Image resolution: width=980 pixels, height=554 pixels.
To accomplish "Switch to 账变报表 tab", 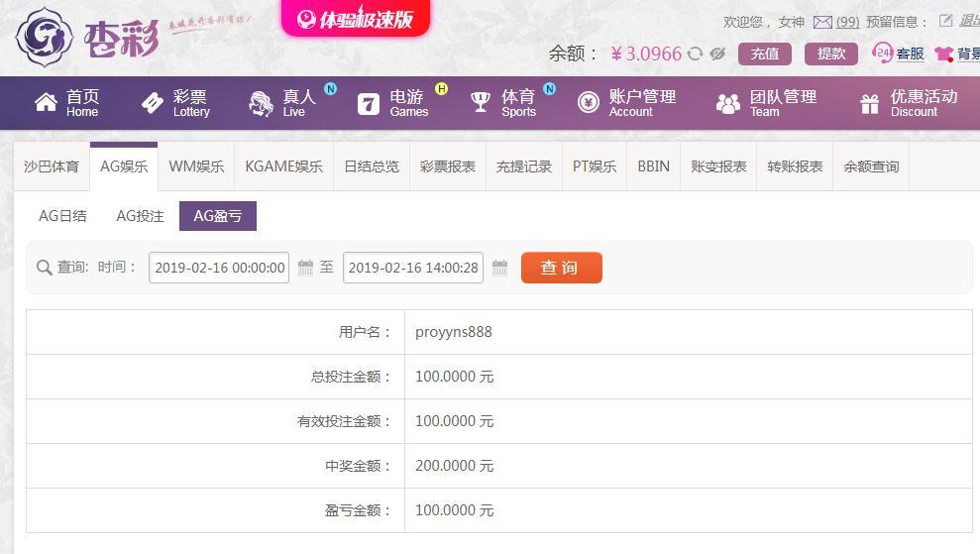I will [718, 166].
